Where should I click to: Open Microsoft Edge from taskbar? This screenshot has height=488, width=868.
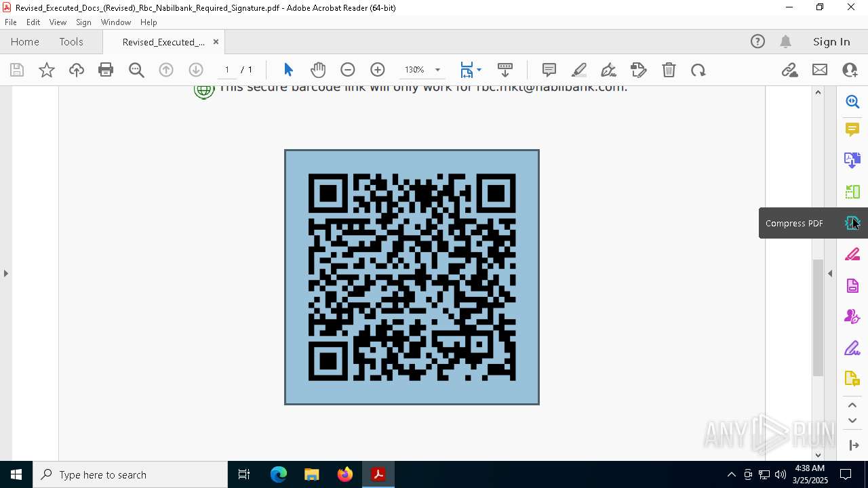coord(279,474)
